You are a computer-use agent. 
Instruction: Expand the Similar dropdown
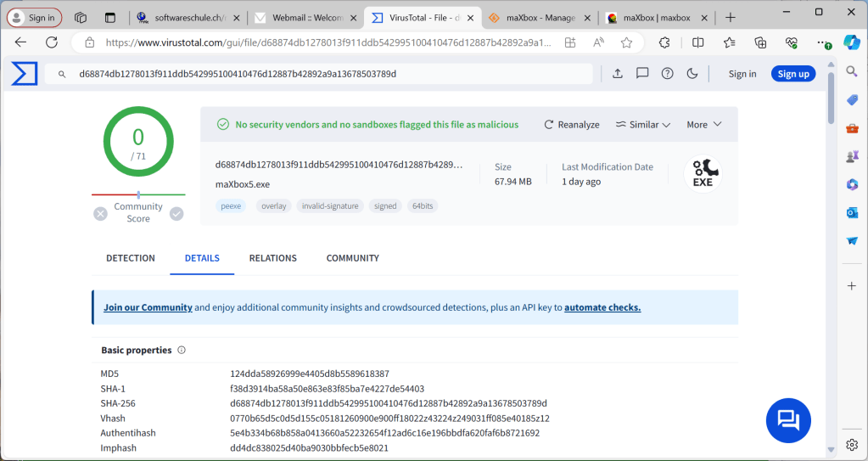pyautogui.click(x=643, y=125)
